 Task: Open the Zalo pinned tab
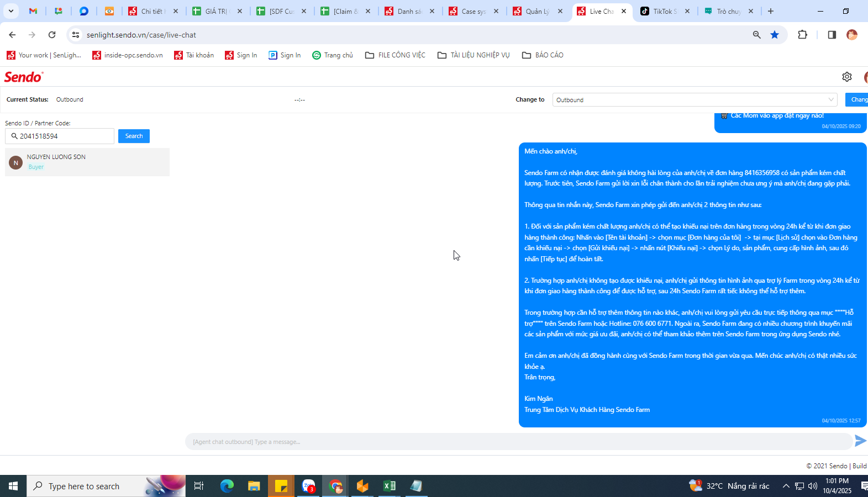pos(84,11)
